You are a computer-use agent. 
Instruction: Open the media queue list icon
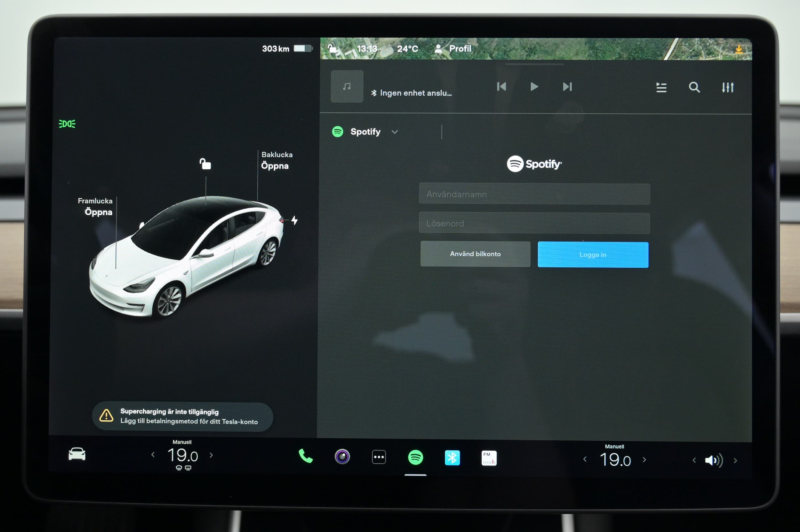point(661,87)
